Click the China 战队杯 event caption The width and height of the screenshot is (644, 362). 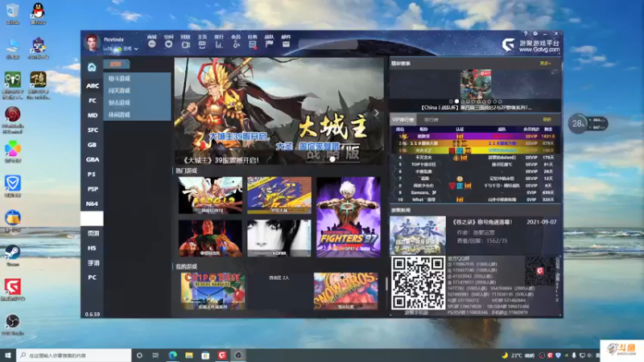pos(476,108)
